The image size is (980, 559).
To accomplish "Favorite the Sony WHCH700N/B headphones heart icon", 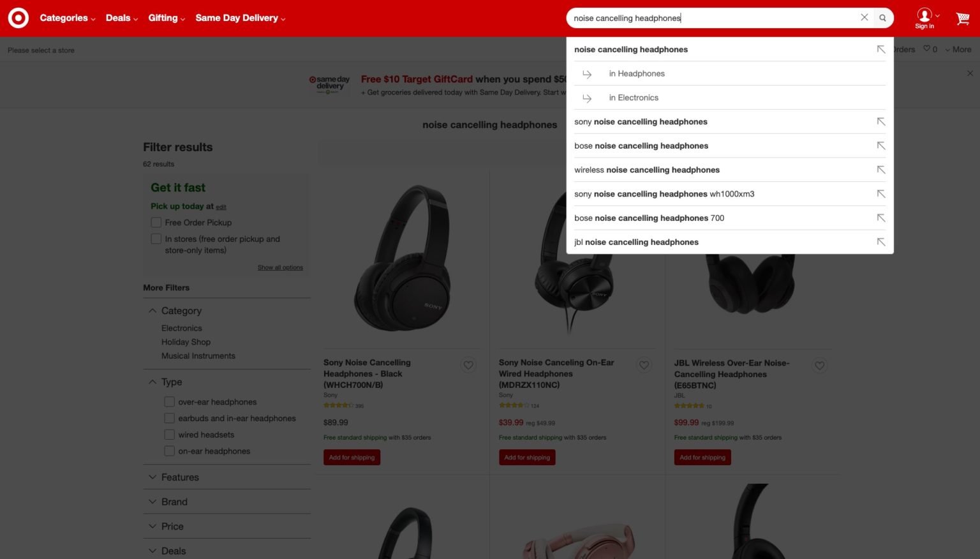I will coord(468,365).
